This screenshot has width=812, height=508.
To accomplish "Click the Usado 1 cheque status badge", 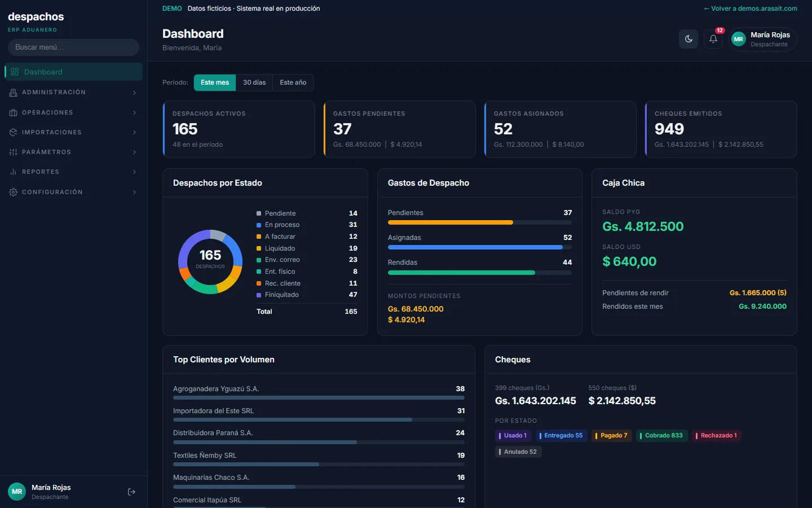I will pyautogui.click(x=513, y=436).
